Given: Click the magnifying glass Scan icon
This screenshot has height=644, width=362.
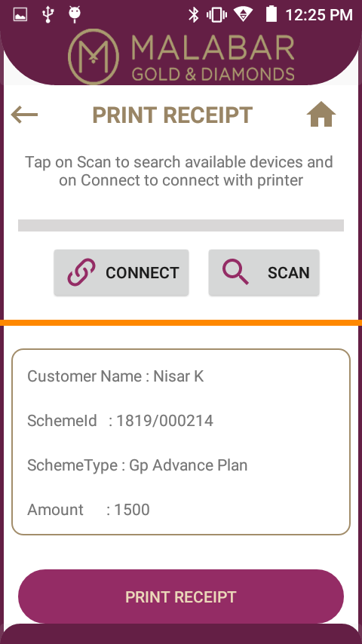Looking at the screenshot, I should click(x=235, y=272).
